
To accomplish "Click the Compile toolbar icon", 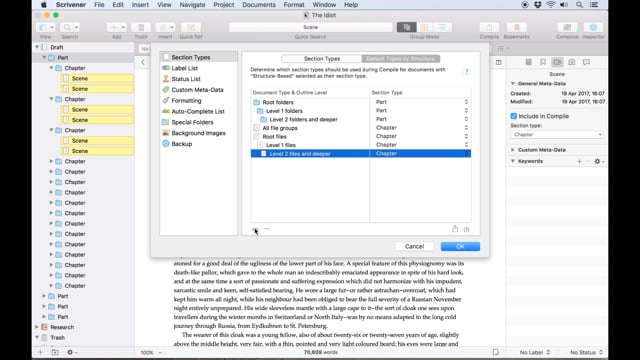I will 489,27.
